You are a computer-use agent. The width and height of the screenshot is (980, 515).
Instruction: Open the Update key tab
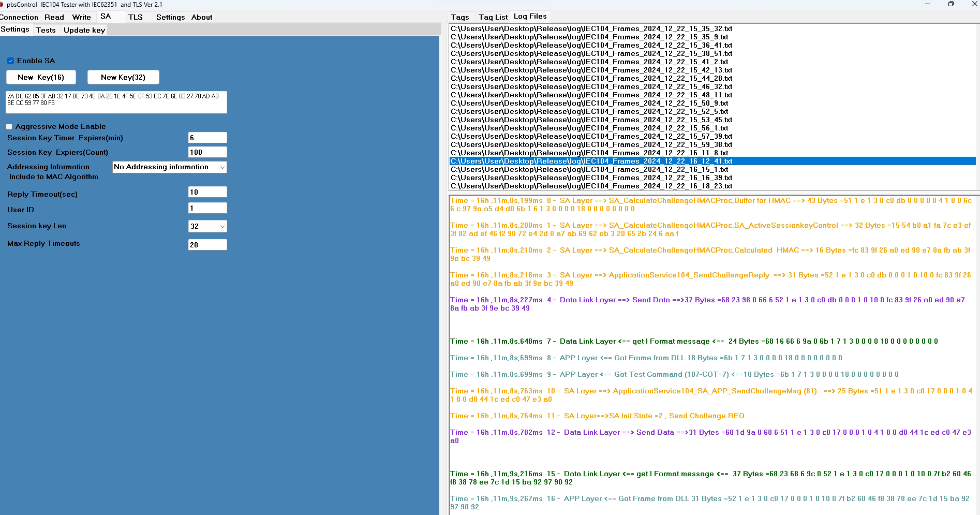pos(84,30)
